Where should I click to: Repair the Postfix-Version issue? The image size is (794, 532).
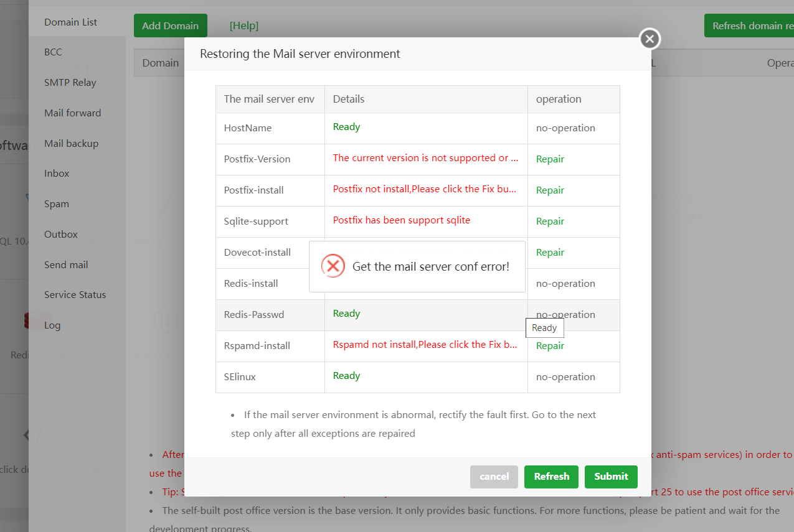coord(550,159)
